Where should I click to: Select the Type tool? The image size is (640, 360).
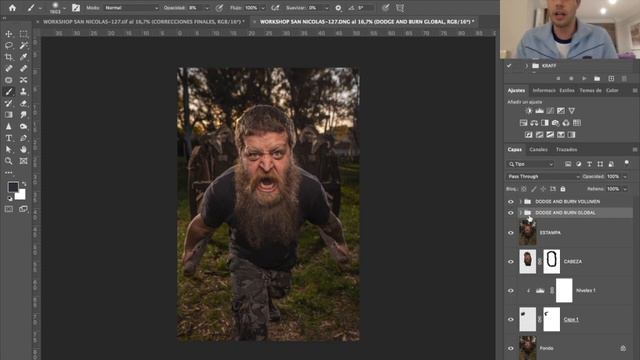coord(9,138)
